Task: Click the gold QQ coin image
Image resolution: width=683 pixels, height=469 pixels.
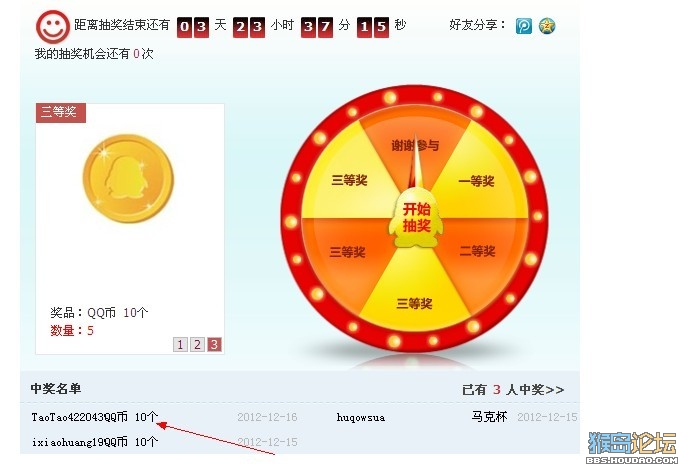Action: click(128, 179)
